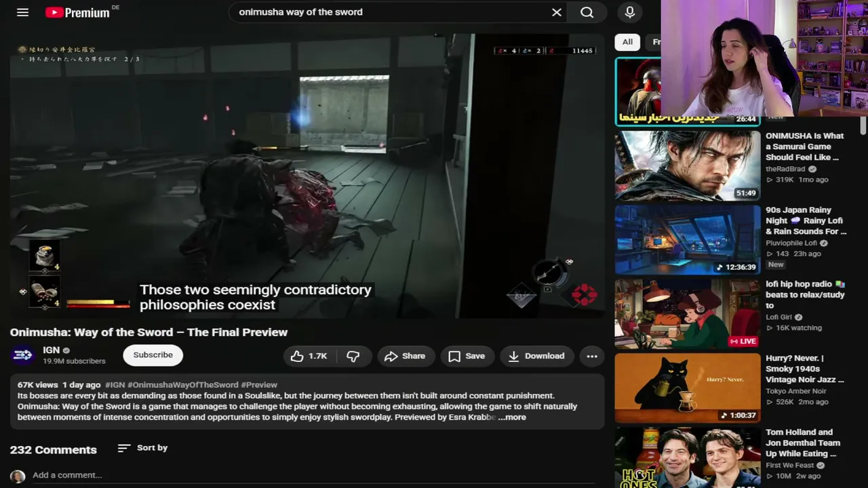Screen dimensions: 868x488
Task: Open the theRadBrad ONIMUSHA video thumbnail
Action: [688, 165]
